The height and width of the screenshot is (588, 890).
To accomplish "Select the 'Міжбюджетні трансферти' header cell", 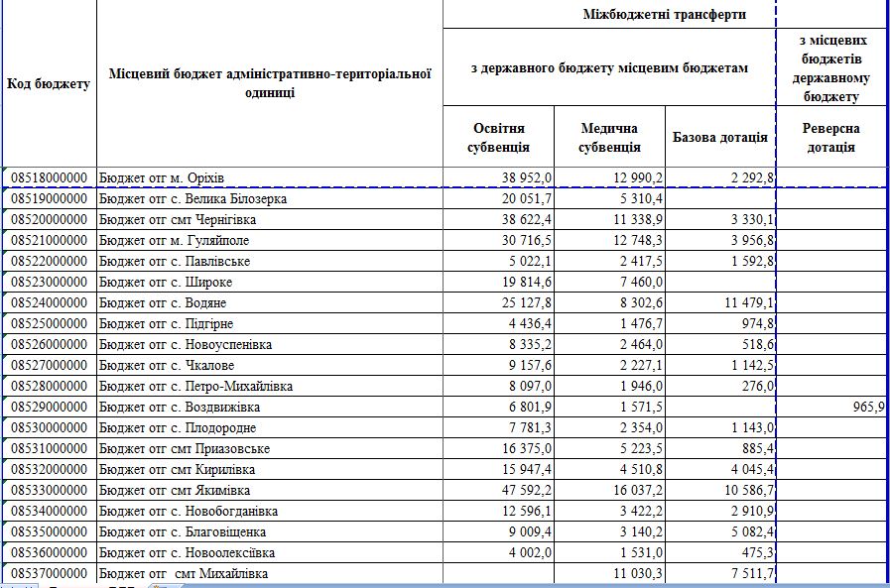I will click(x=664, y=14).
